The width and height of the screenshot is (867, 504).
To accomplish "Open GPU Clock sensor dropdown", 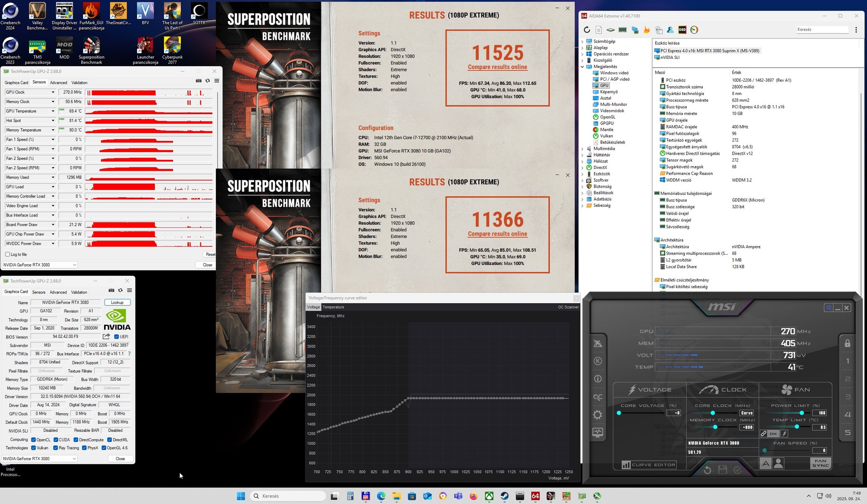I will pyautogui.click(x=53, y=92).
